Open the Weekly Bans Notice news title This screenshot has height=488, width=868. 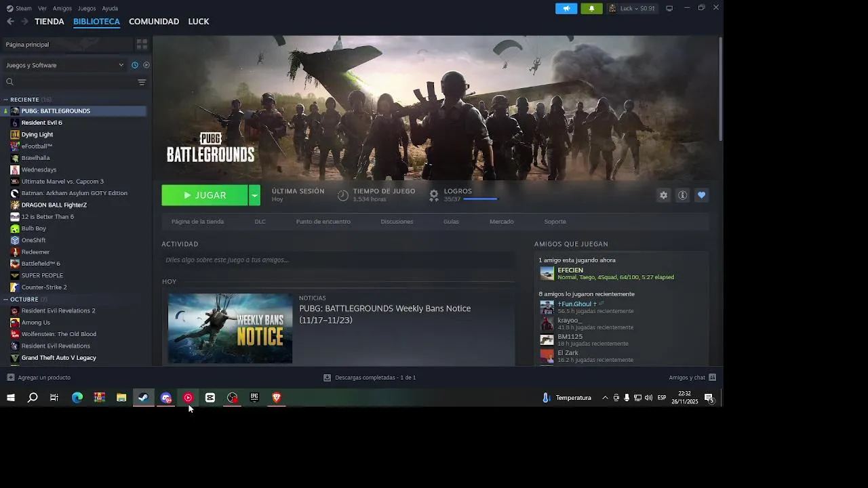pyautogui.click(x=385, y=314)
